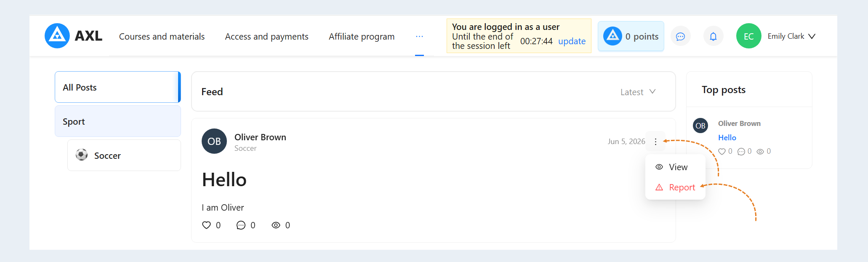The width and height of the screenshot is (868, 262).
Task: Choose Report from the post menu
Action: (x=675, y=187)
